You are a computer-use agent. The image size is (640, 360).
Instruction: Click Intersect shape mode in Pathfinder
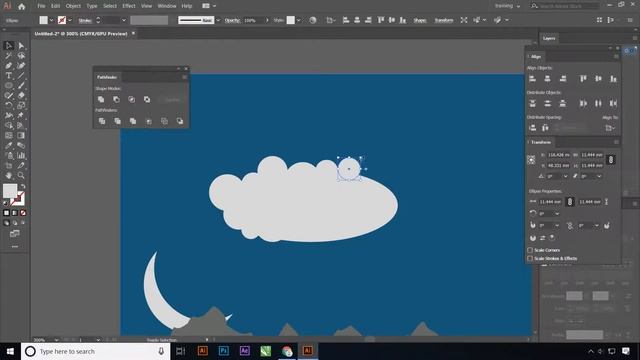(x=131, y=99)
